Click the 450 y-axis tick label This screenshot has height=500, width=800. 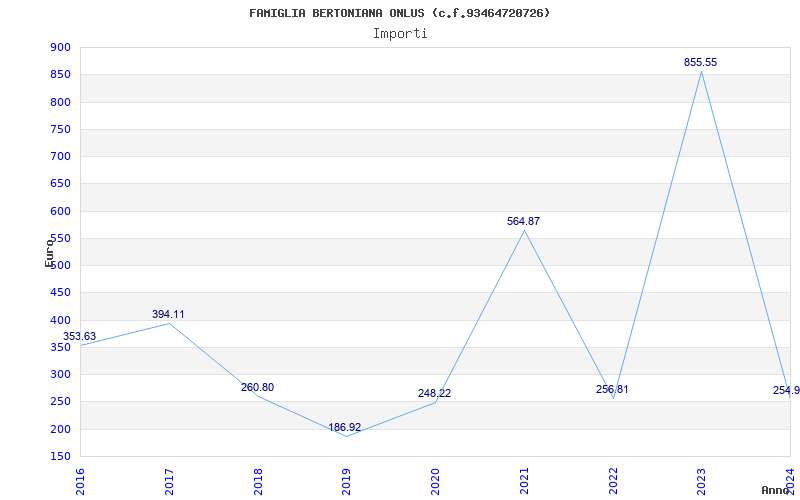(60, 293)
